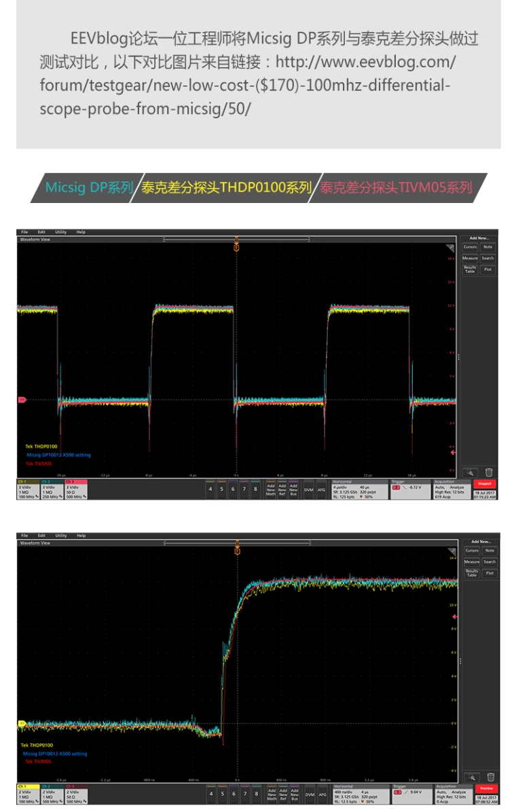The image size is (516, 812).
Task: Select Measure in the lower oscilloscope's Add New panel
Action: coord(471,561)
